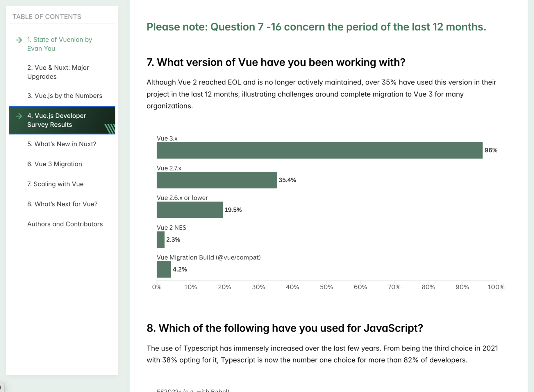Go to Vue & Nuxt: Major Upgrades

[58, 72]
